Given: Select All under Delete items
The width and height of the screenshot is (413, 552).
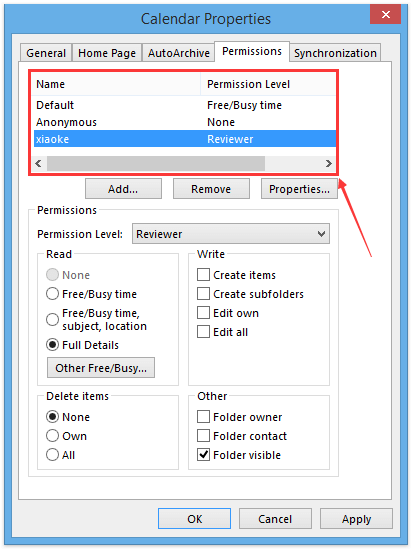Looking at the screenshot, I should pos(52,454).
